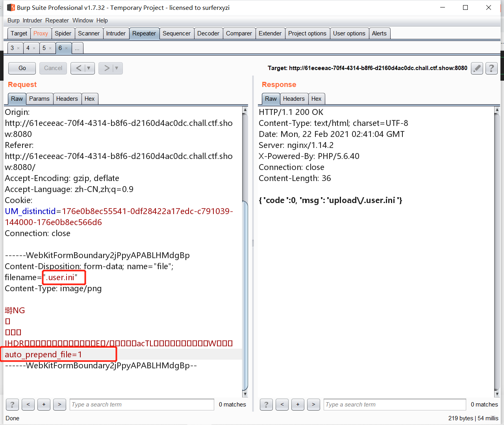504x425 pixels.
Task: Open back history dropdown arrow
Action: coord(89,68)
